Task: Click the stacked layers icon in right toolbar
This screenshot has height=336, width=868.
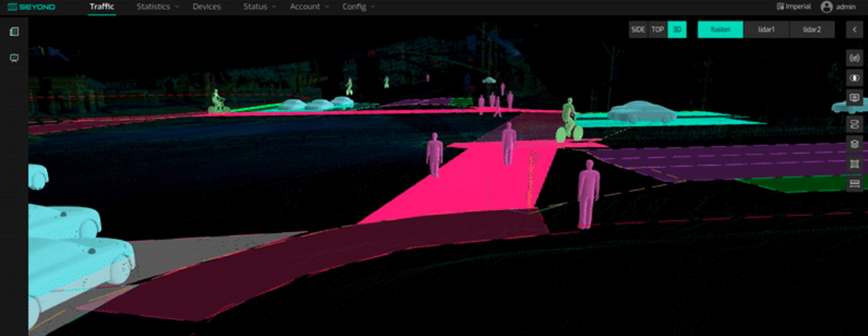Action: tap(855, 144)
